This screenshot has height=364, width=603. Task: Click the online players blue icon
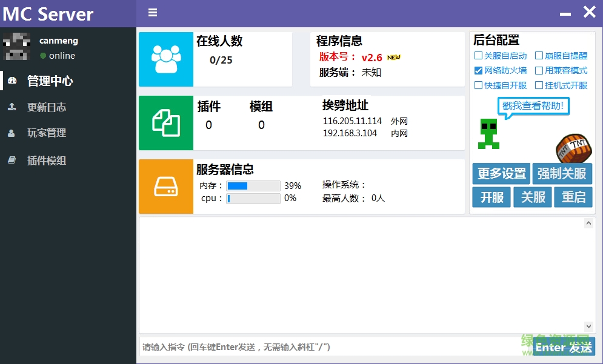tap(166, 59)
